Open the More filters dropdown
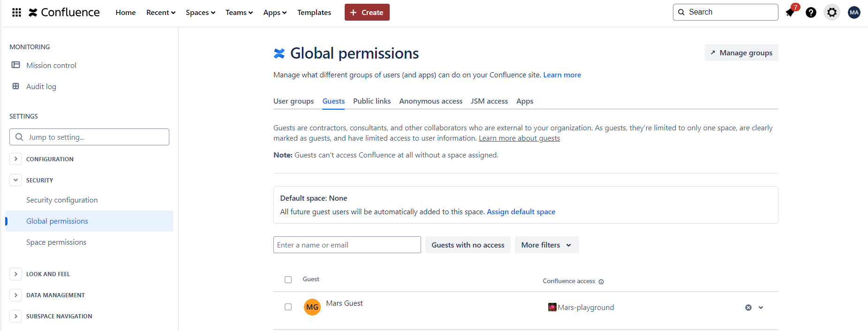Image resolution: width=868 pixels, height=331 pixels. [546, 245]
